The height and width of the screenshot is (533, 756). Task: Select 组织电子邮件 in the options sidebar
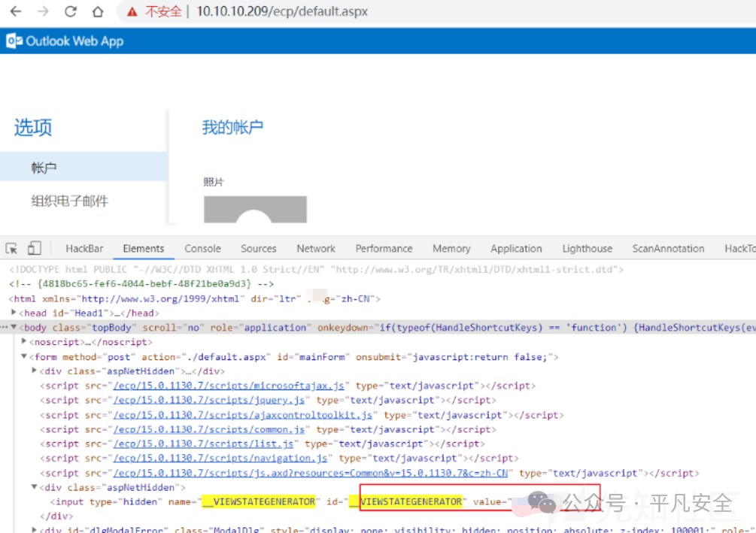[70, 201]
